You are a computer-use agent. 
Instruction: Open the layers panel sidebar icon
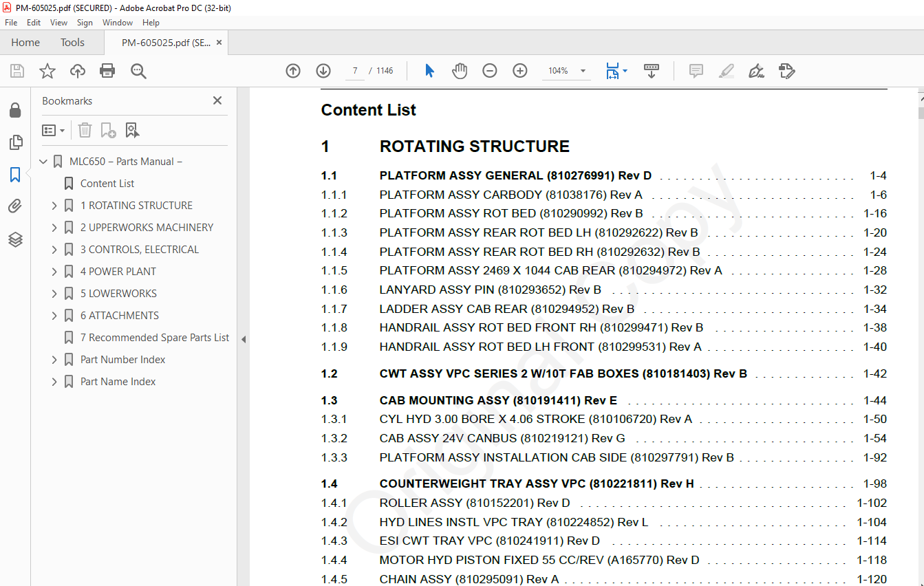coord(15,239)
